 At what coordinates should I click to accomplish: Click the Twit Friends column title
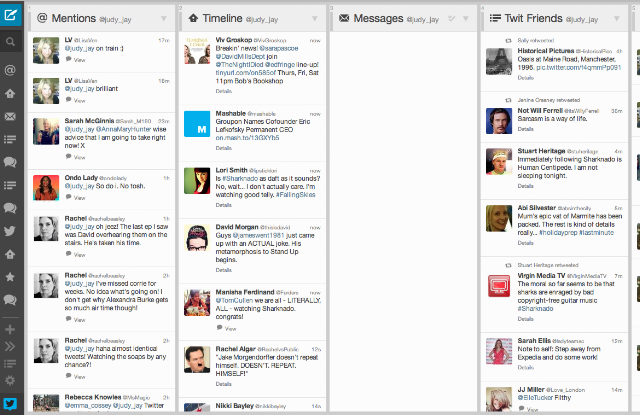click(533, 18)
